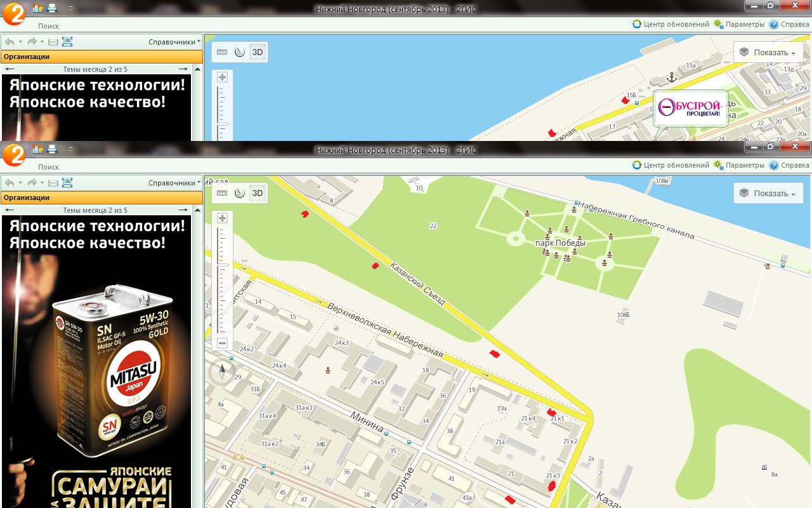Open Справка in upper window

coord(789,24)
